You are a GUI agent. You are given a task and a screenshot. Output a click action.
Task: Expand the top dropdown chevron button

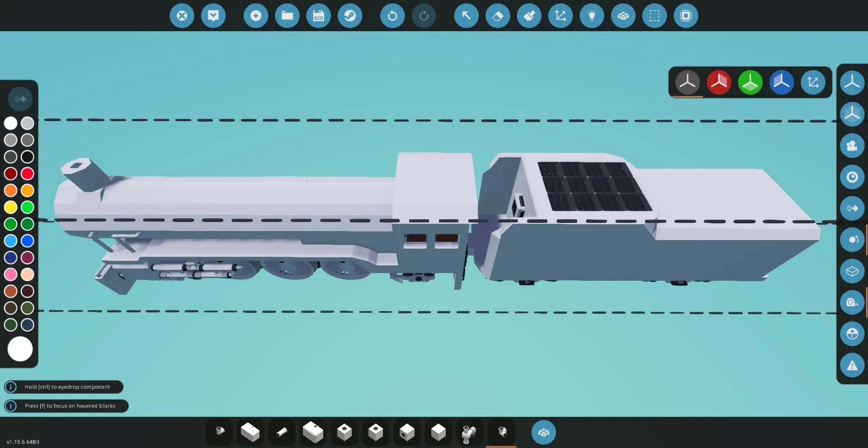[x=213, y=16]
